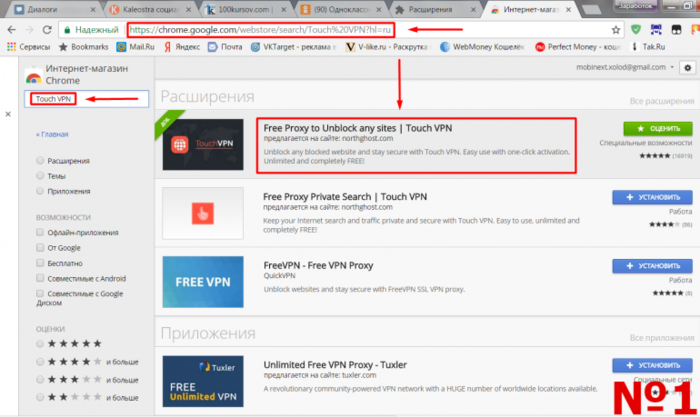This screenshot has width=700, height=417.
Task: Open the Яндекс bookmark
Action: click(182, 46)
